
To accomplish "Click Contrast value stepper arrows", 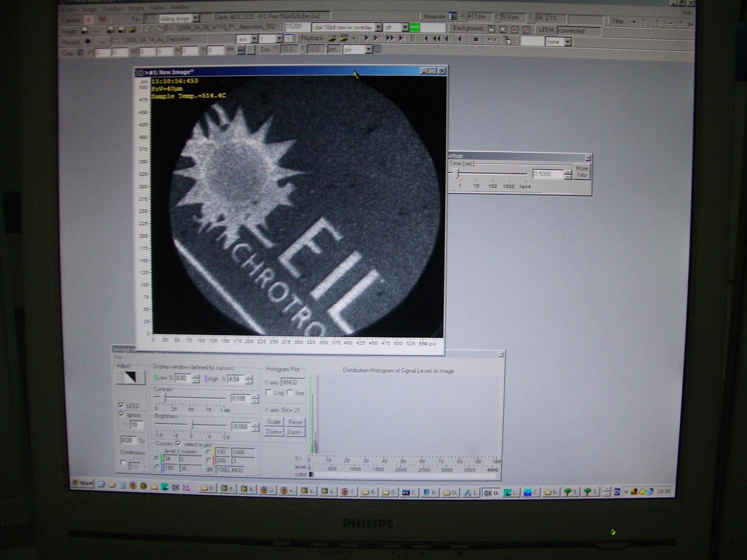I will pyautogui.click(x=255, y=399).
